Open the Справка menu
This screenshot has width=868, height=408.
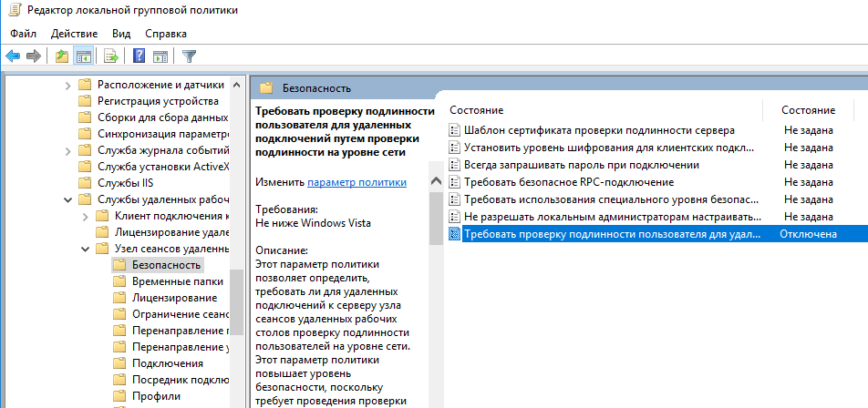tap(165, 34)
